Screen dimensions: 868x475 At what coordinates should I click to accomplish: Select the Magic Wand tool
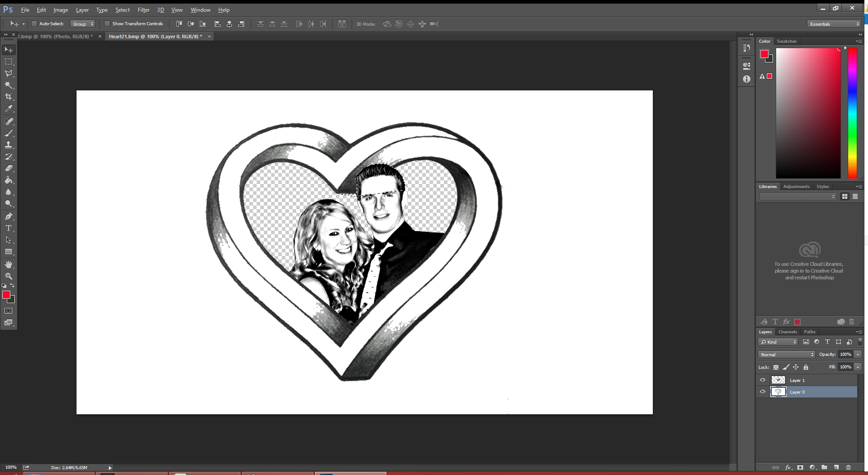pos(9,85)
